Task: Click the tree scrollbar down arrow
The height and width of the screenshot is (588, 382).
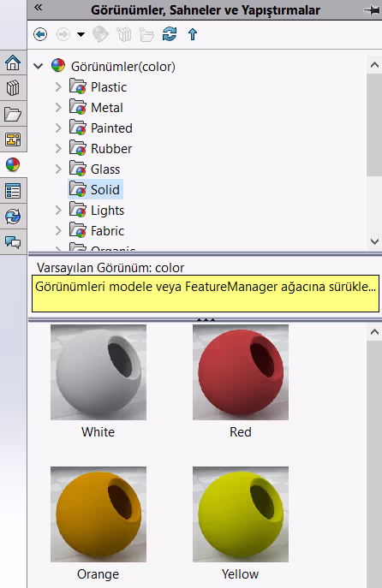Action: click(374, 241)
